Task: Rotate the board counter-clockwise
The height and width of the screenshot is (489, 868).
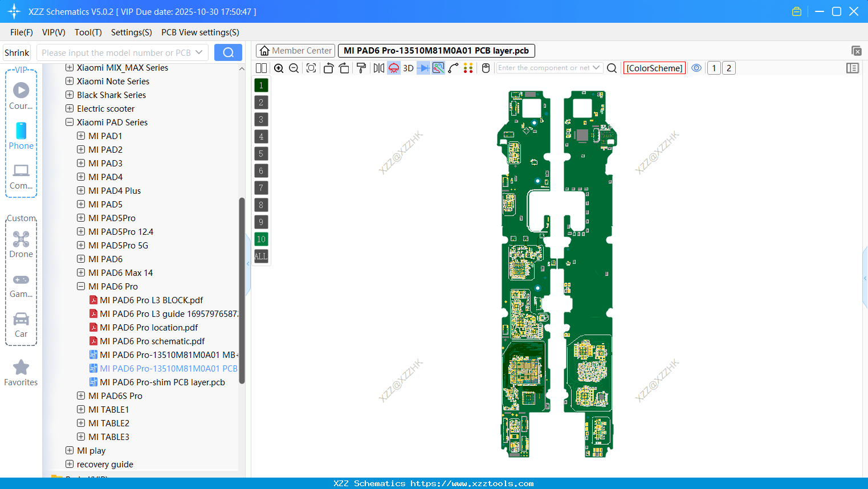Action: pos(328,68)
